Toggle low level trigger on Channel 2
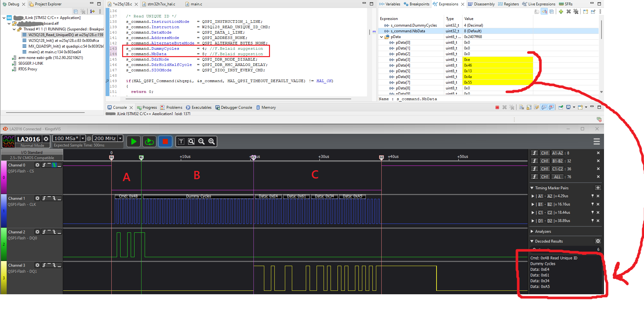Image resolution: width=644 pixels, height=319 pixels. click(x=59, y=232)
